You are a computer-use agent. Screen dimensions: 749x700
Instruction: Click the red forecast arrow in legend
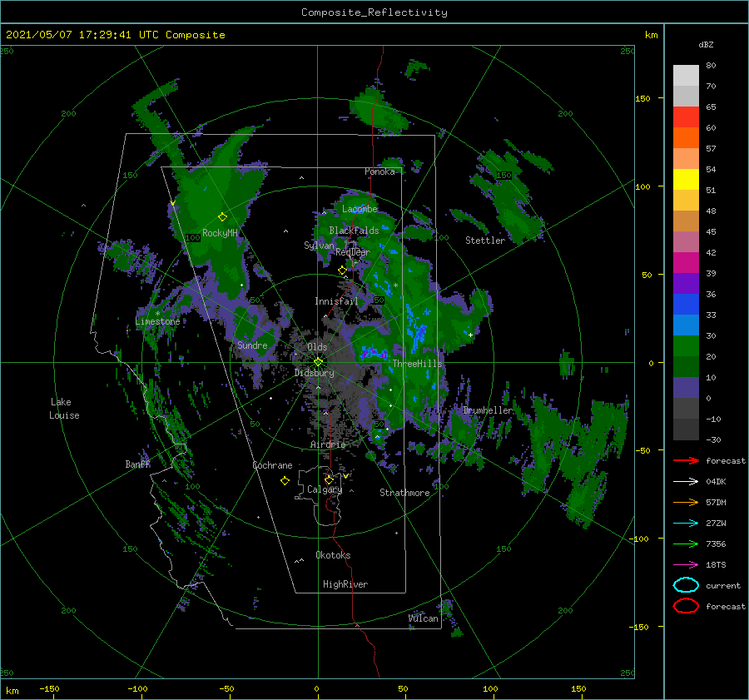686,460
